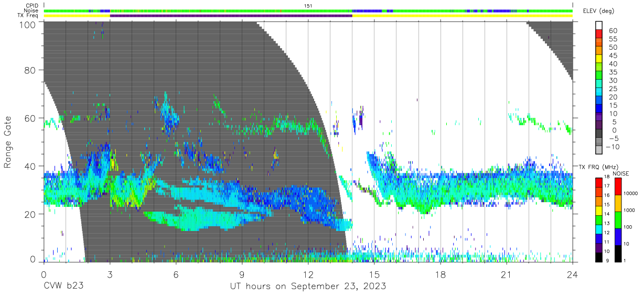
Task: Click the "9" tick on TX FRQ colorbar
Action: pos(607,260)
